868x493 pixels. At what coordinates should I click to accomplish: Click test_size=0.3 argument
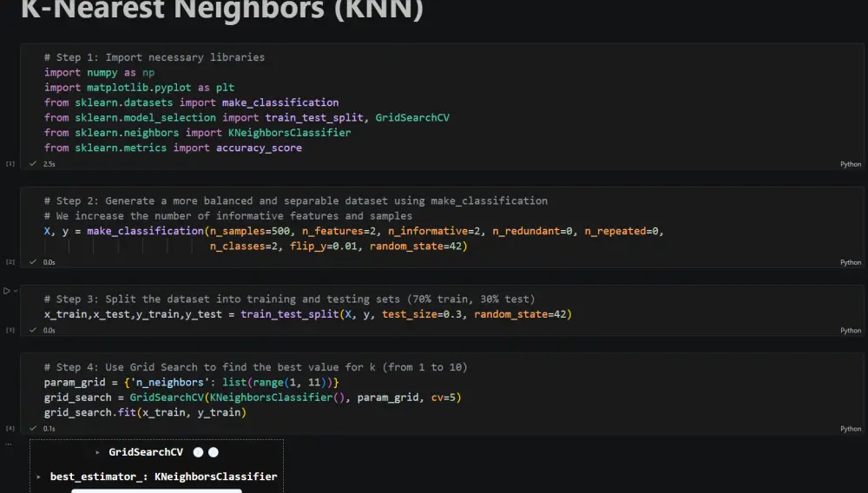tap(422, 314)
